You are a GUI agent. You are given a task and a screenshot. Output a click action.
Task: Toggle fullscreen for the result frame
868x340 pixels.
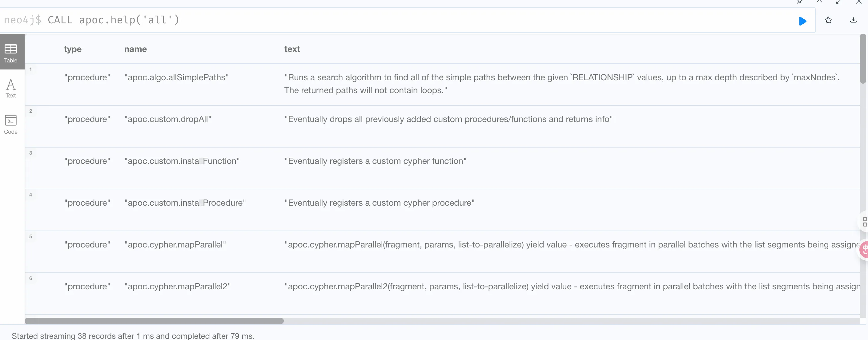839,2
